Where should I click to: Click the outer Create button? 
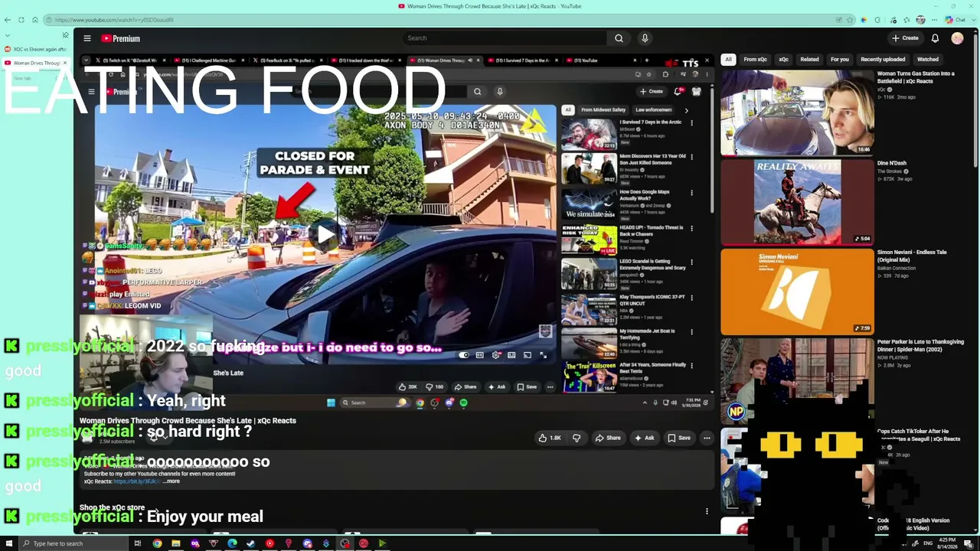pos(905,38)
